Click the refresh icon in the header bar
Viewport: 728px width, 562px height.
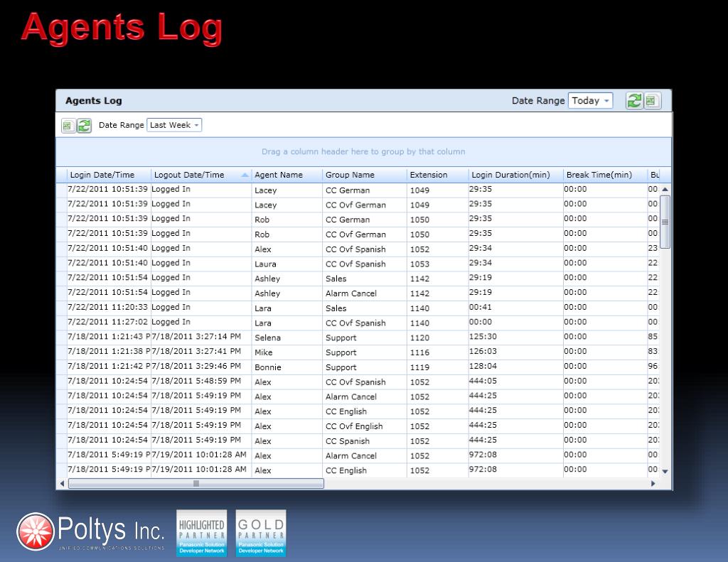tap(633, 101)
